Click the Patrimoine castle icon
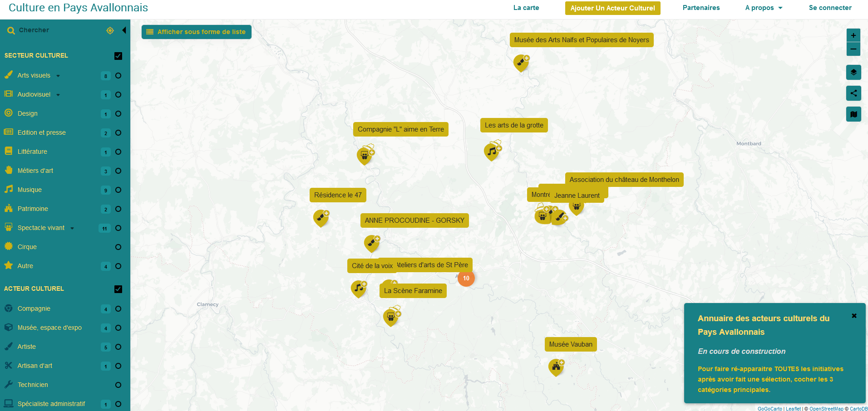This screenshot has width=868, height=411. [9, 208]
